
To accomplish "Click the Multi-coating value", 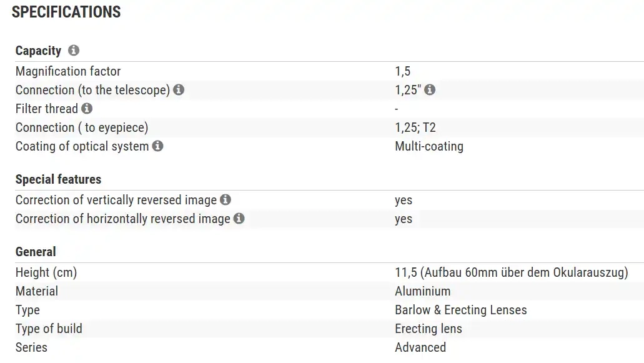I will [x=429, y=146].
